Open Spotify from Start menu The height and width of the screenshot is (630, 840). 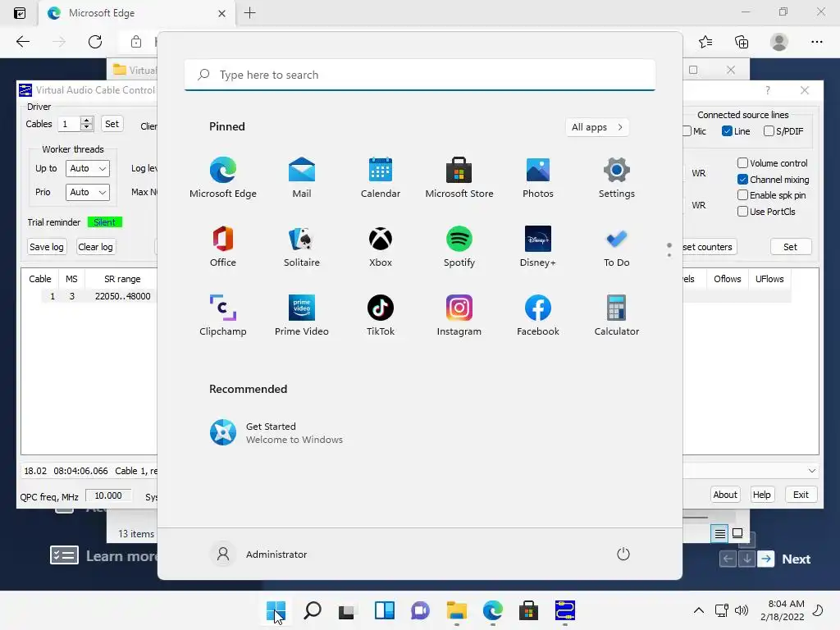coord(459,246)
